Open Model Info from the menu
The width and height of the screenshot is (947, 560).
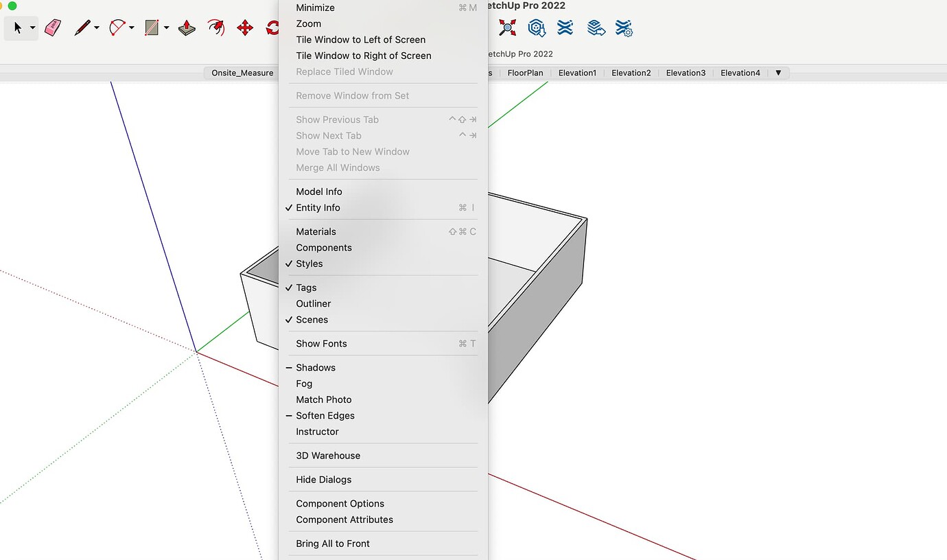click(x=318, y=191)
